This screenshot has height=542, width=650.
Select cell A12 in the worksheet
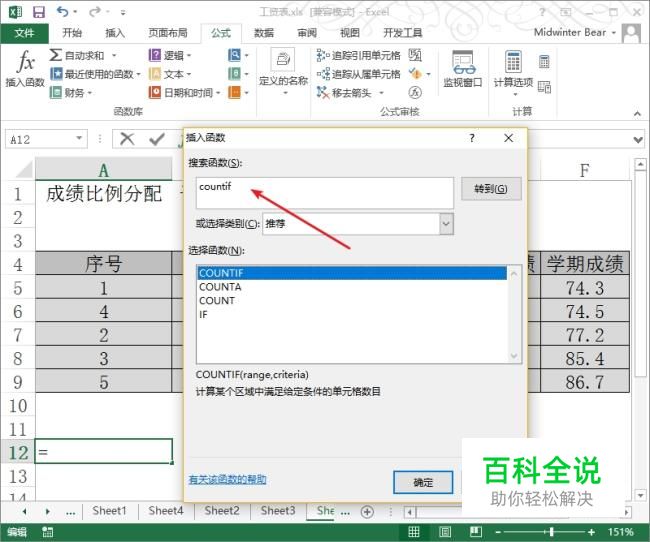point(104,452)
